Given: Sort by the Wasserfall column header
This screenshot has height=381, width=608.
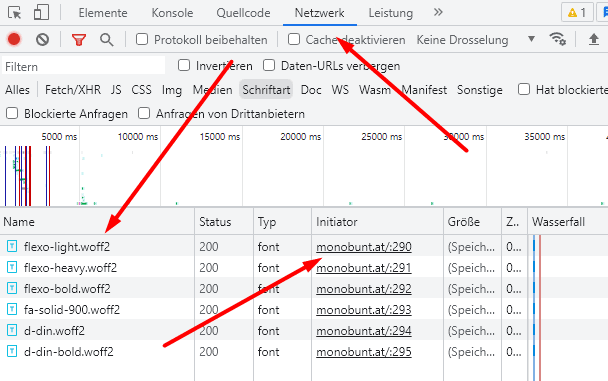Looking at the screenshot, I should pos(568,222).
